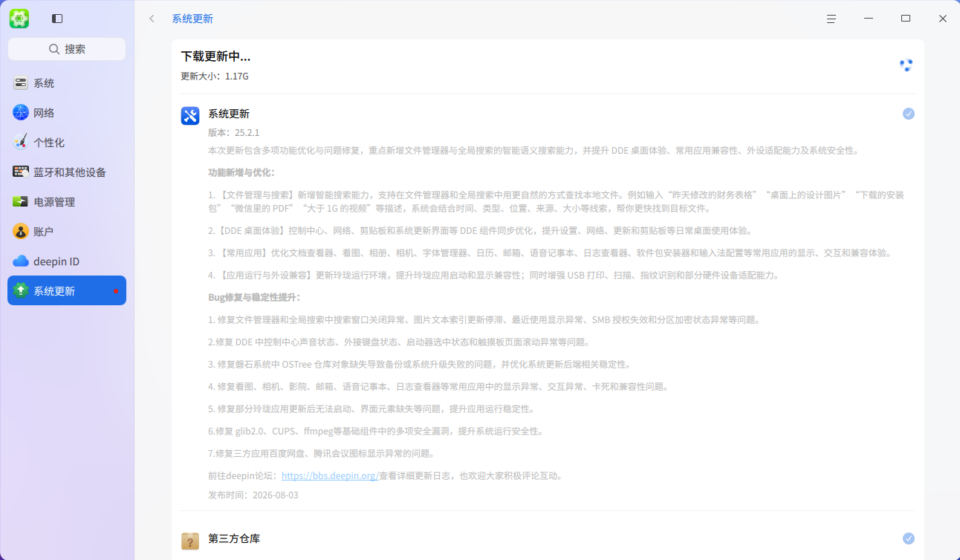Click the download progress spinner
960x560 pixels.
pyautogui.click(x=906, y=65)
